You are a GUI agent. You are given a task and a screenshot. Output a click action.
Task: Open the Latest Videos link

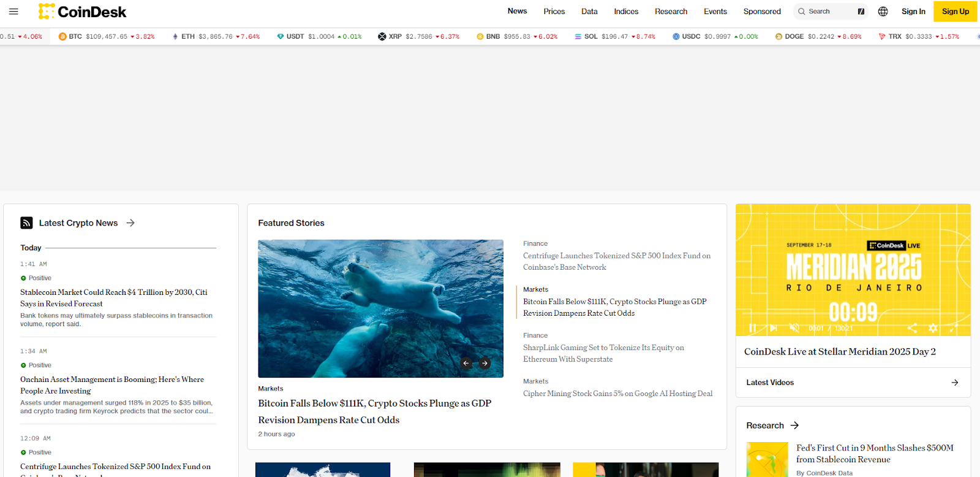770,382
